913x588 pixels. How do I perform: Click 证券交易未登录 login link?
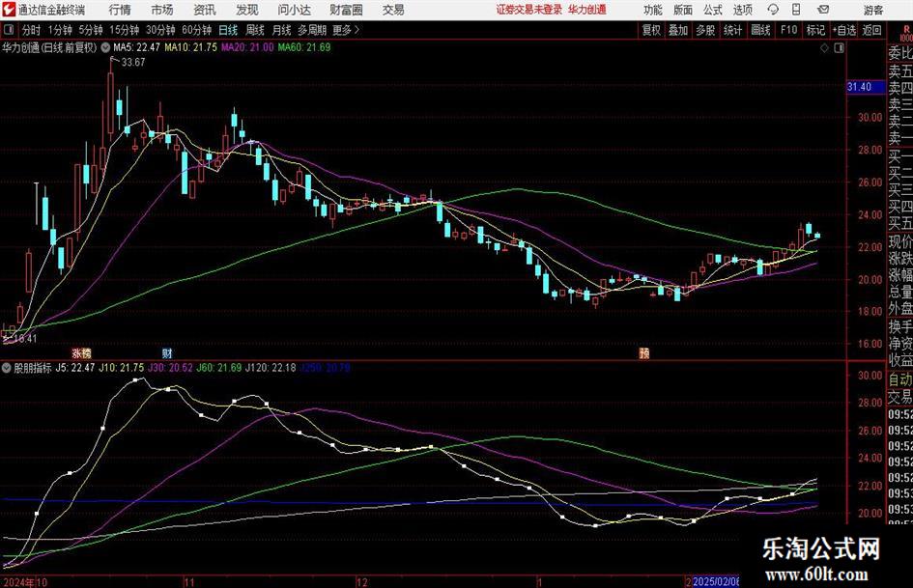pos(529,10)
